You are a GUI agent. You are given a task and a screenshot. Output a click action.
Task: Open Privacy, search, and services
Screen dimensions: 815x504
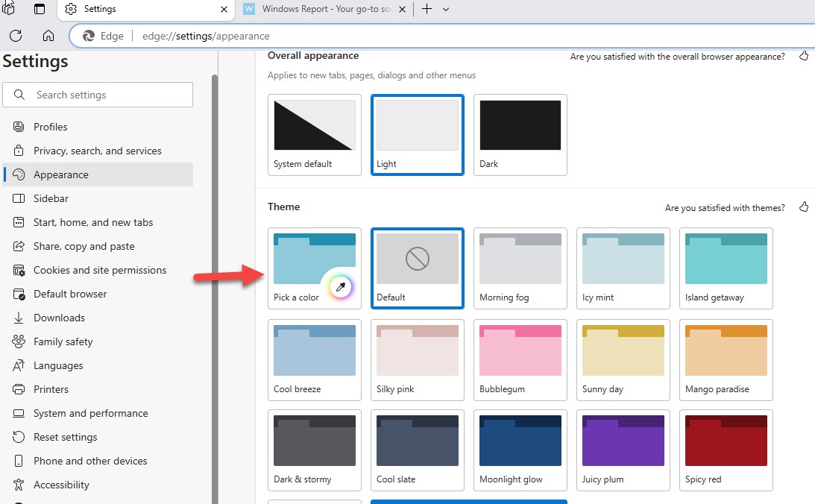[x=98, y=151]
